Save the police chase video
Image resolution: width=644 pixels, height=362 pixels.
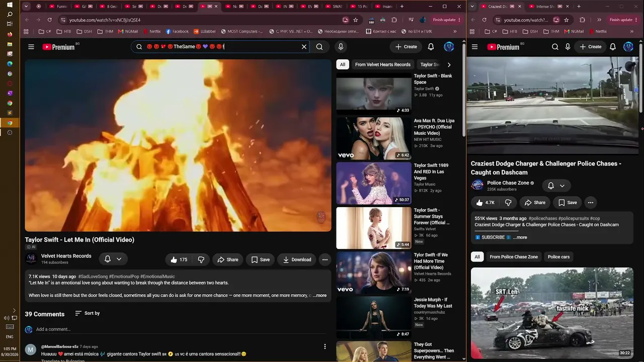tap(568, 203)
